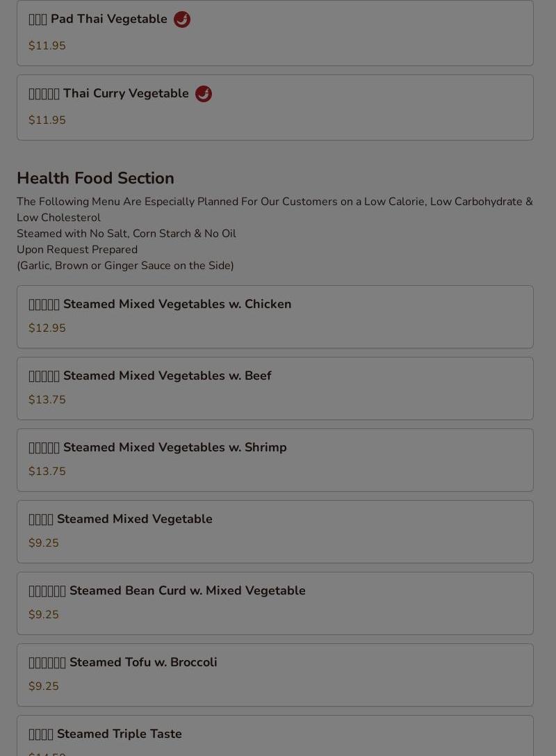
Task: Select Steamed Bean Curd w. Mixed Vegetable
Action: coord(275,604)
